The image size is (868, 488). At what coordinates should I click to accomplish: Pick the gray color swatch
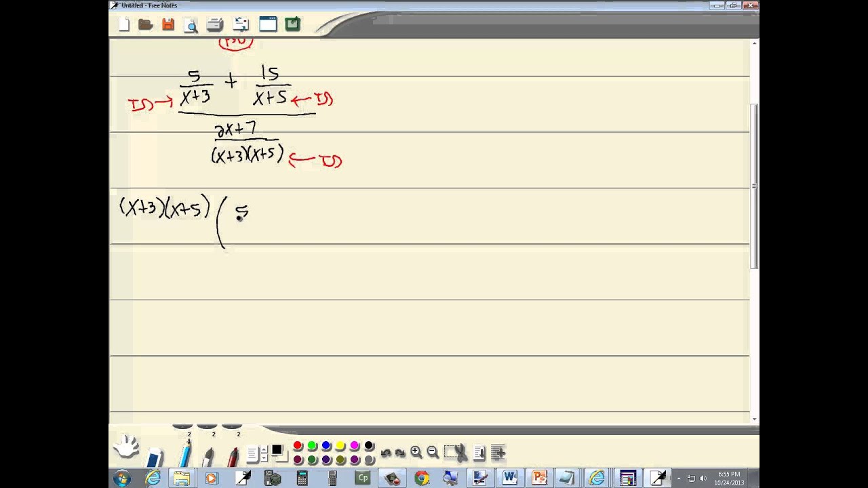click(369, 460)
